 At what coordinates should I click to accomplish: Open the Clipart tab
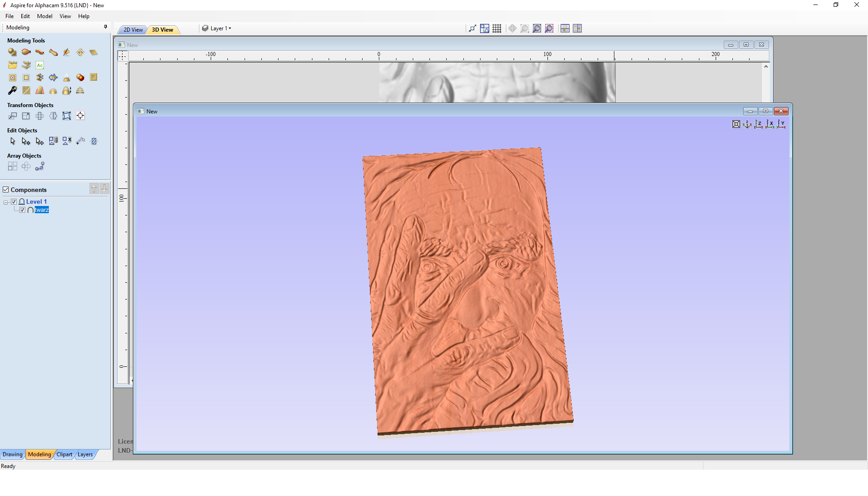[64, 454]
